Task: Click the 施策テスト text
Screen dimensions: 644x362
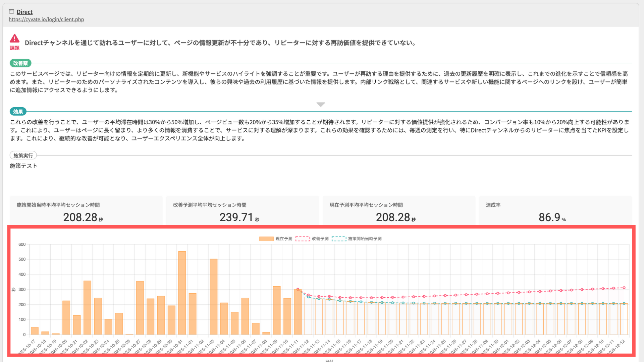Action: click(x=23, y=166)
